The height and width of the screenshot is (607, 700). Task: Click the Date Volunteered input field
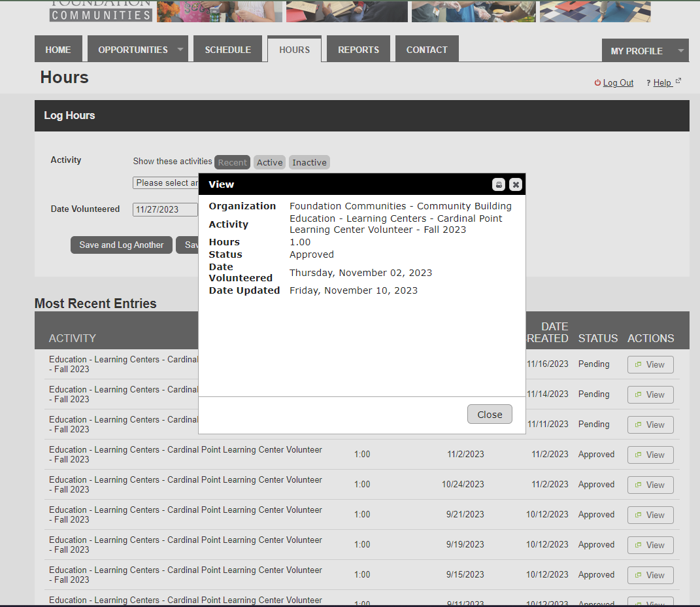[165, 209]
